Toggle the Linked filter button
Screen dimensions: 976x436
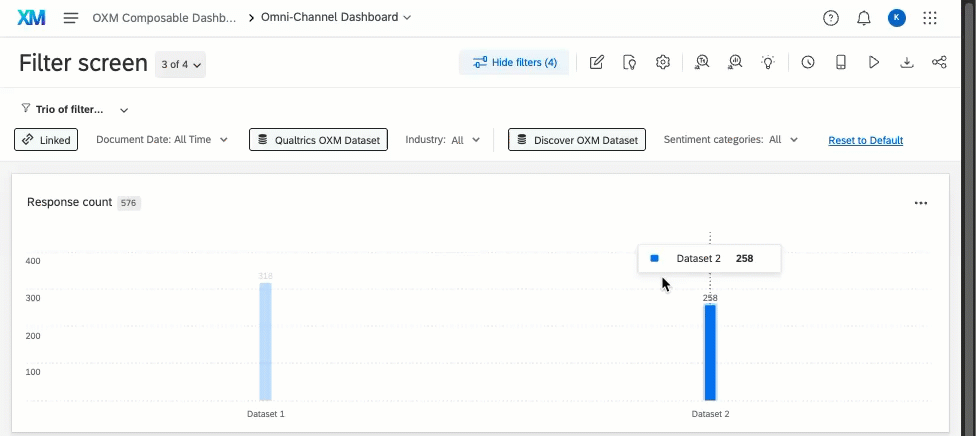click(x=46, y=140)
